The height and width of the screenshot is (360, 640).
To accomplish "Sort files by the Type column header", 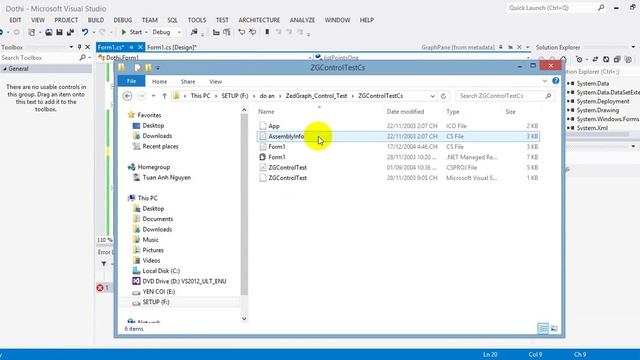I will coord(453,111).
